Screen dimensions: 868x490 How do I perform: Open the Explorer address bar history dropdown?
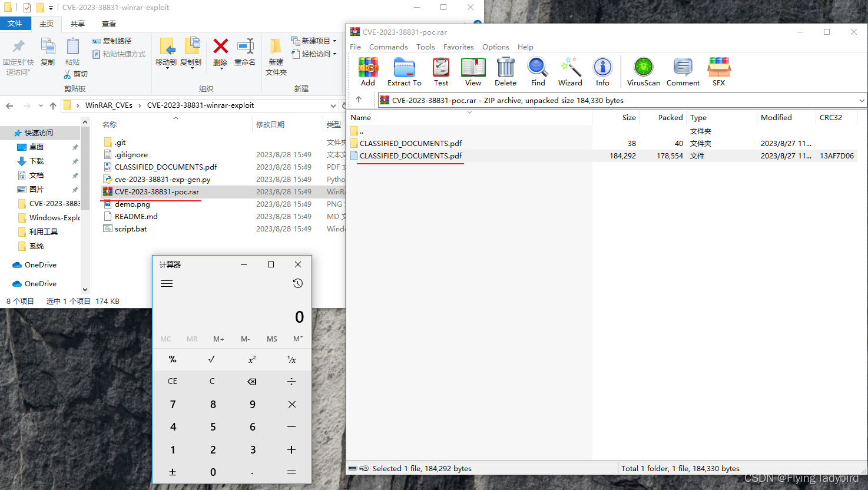333,106
